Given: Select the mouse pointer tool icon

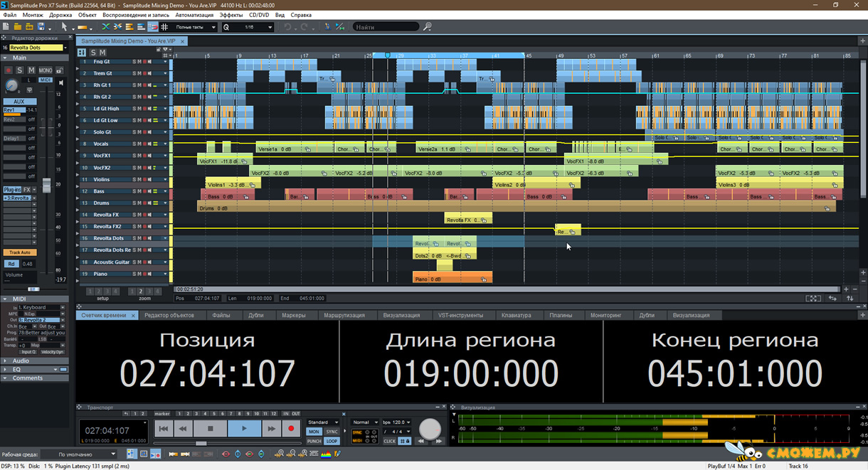Looking at the screenshot, I should click(64, 27).
